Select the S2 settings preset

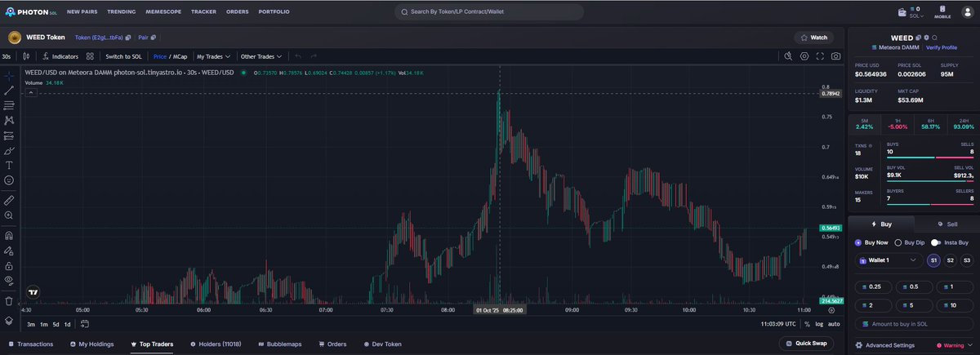point(951,260)
